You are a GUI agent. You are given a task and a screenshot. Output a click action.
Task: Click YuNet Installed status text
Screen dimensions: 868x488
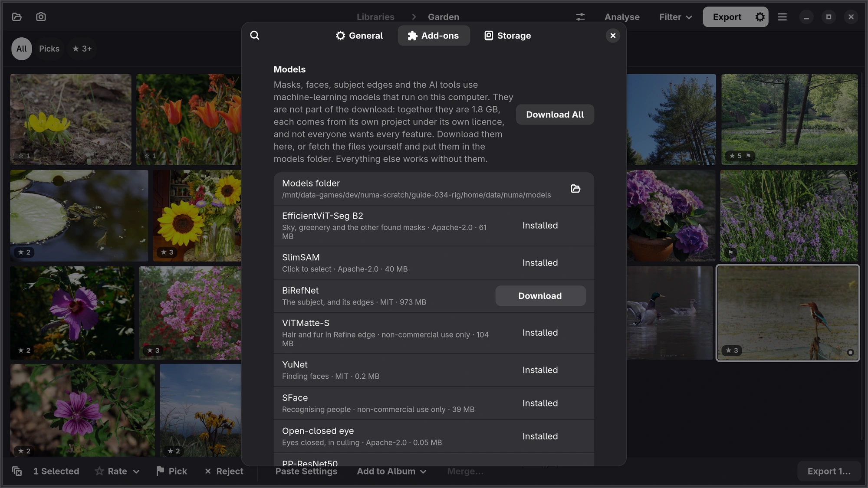pyautogui.click(x=540, y=370)
